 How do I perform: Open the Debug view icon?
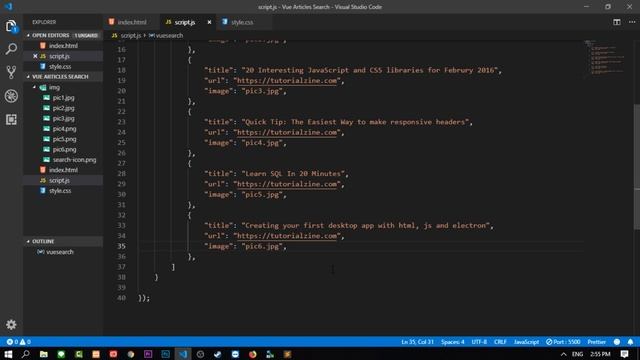click(11, 96)
